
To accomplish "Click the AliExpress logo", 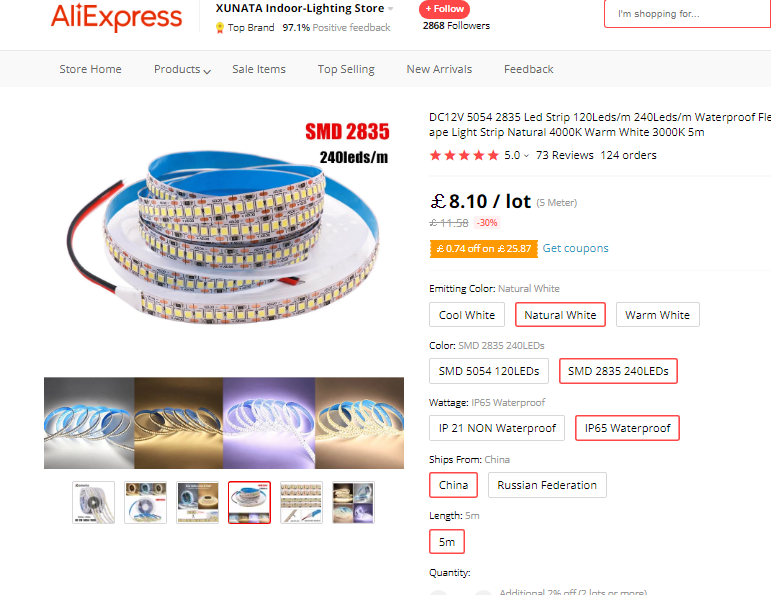I will tap(117, 17).
